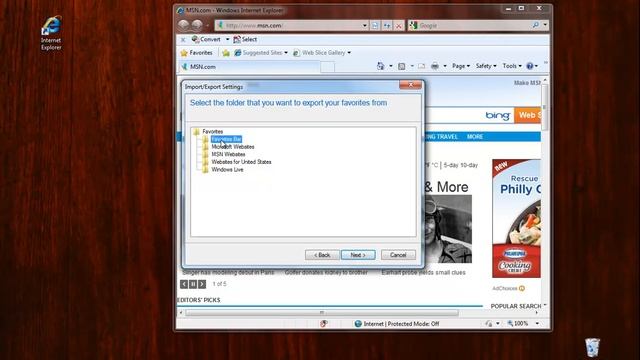Click the 100% zoom level button
This screenshot has height=360, width=640.
[518, 323]
